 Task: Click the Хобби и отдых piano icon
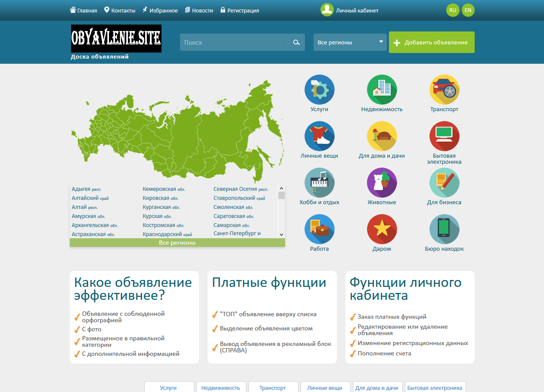coord(319,183)
